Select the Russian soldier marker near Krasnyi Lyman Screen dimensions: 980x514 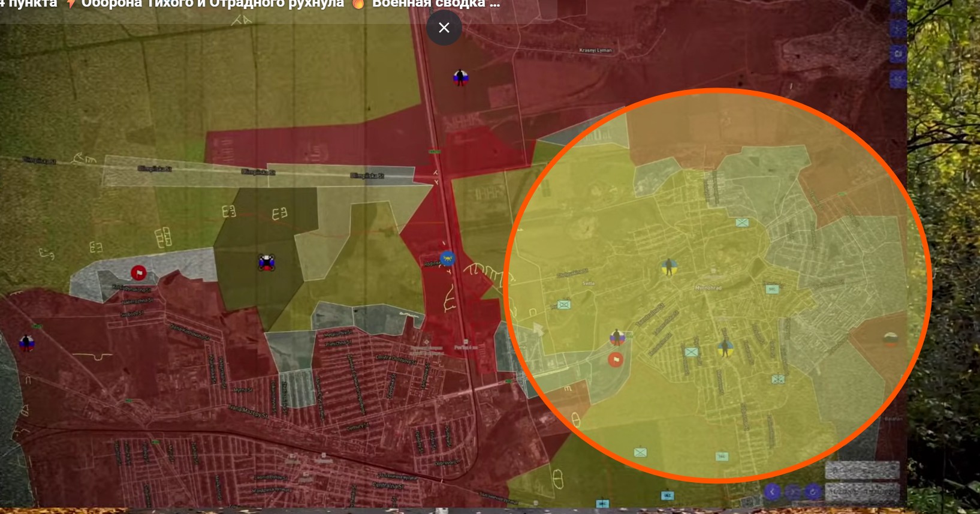[x=460, y=78]
